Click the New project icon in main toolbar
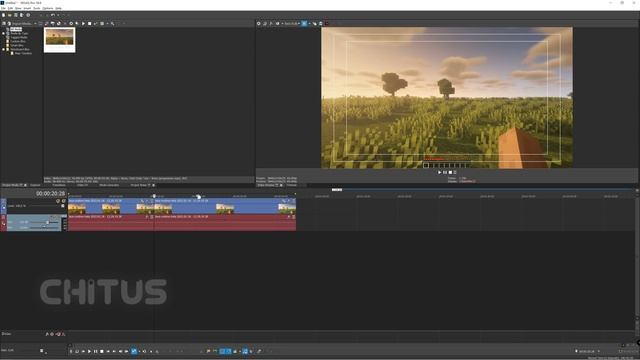This screenshot has width=640, height=360. [x=4, y=15]
